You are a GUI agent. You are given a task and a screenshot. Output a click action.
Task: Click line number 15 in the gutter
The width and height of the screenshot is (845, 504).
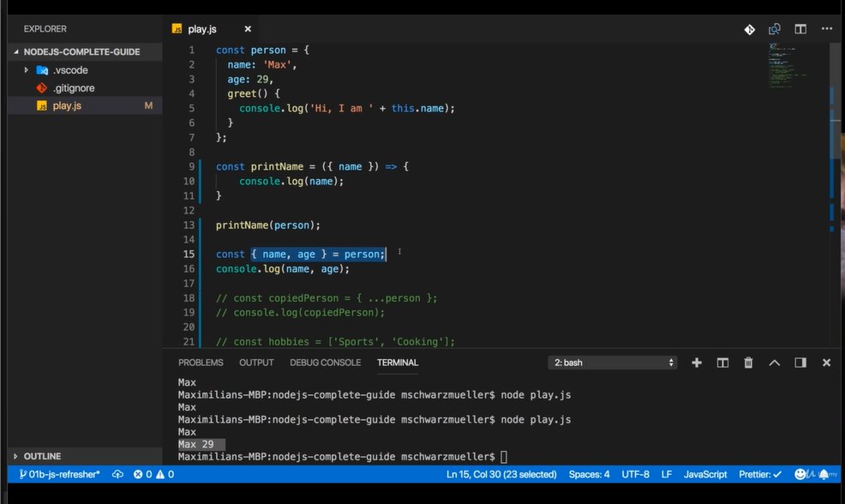[189, 254]
